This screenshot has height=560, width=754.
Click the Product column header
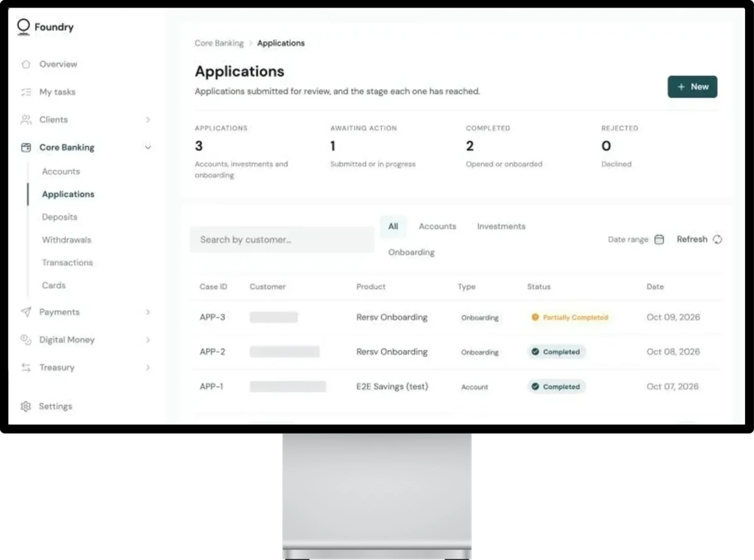[371, 287]
